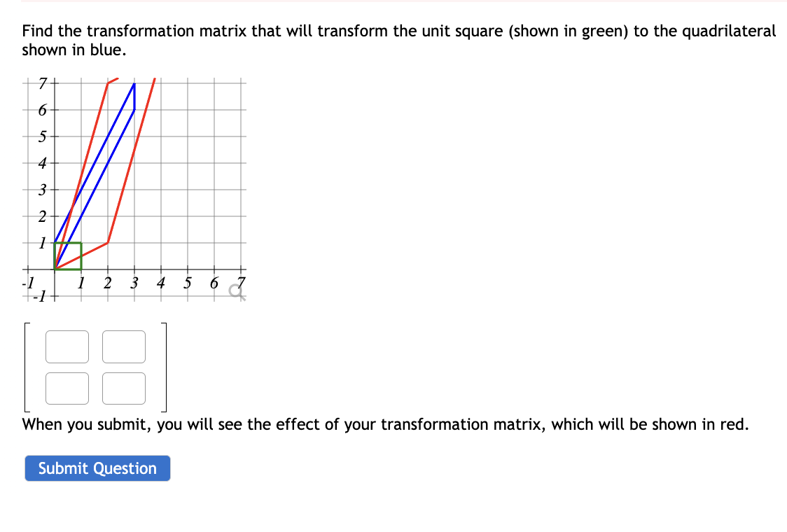
Task: Click the left bracket of the matrix
Action: click(26, 364)
